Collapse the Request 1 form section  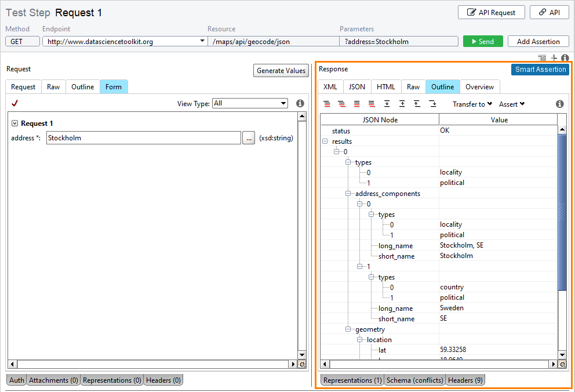pyautogui.click(x=14, y=123)
